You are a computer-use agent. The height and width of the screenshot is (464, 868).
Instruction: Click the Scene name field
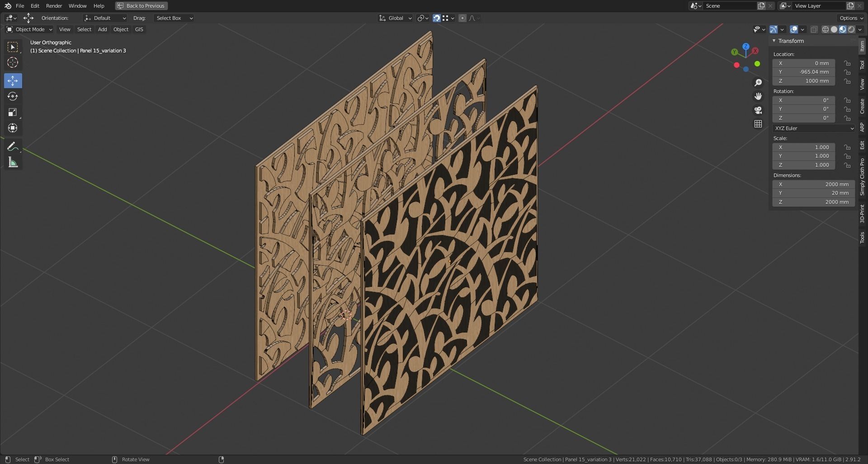tap(730, 6)
